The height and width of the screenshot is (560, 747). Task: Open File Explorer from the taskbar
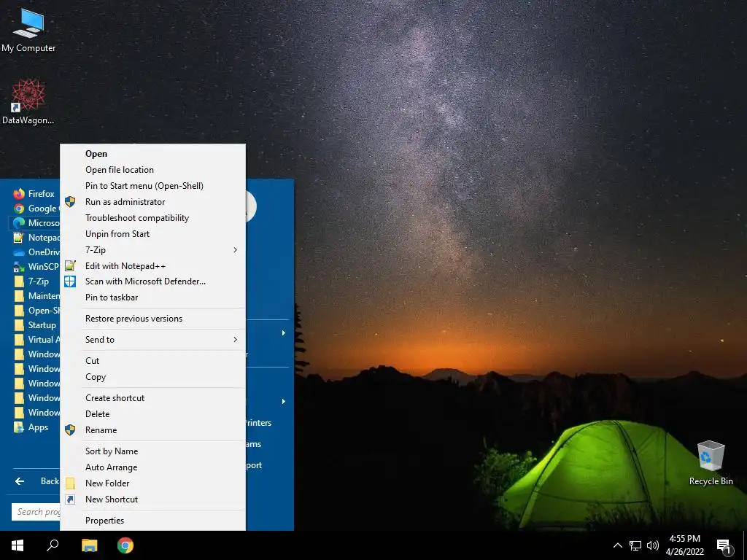89,545
